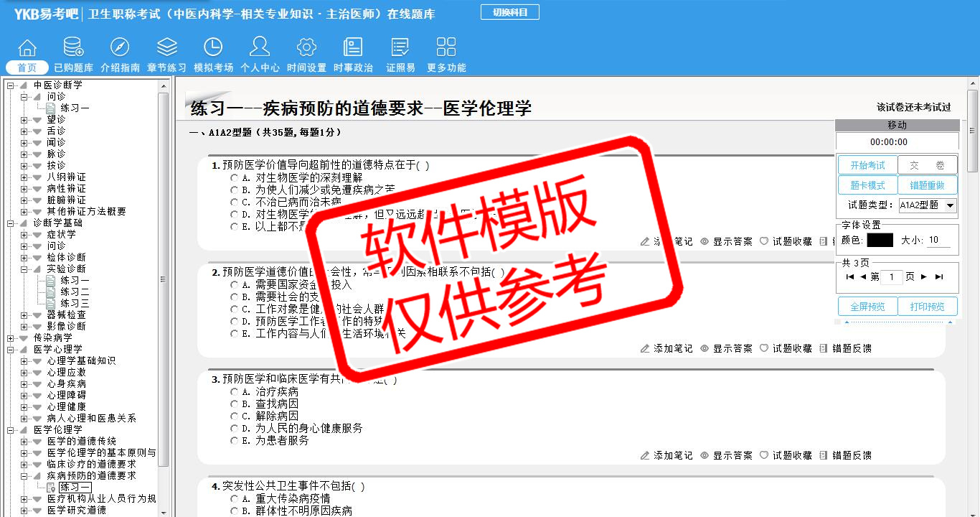Image resolution: width=980 pixels, height=517 pixels.
Task: Open 个人中心 user icon
Action: pyautogui.click(x=260, y=47)
